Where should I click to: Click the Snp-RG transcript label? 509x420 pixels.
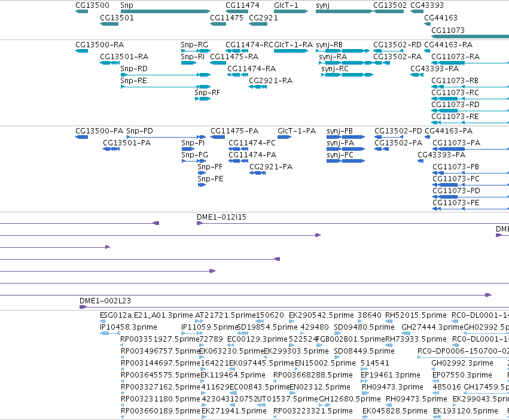coord(194,45)
